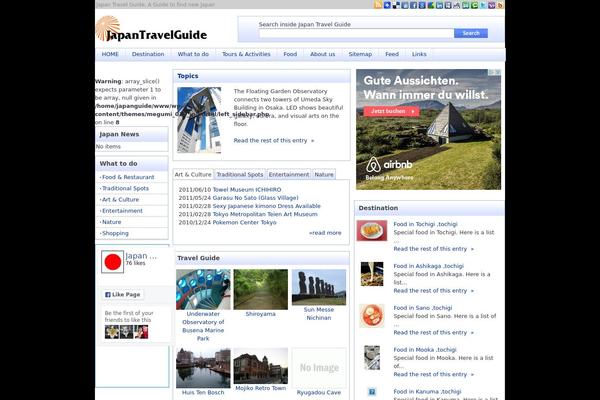Open Pokemon Center Tokyo article
The image size is (600, 400).
(x=245, y=222)
